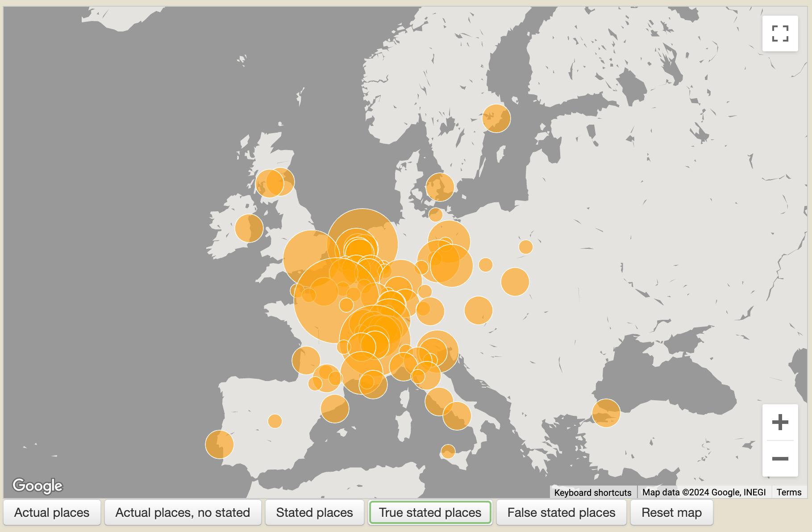Click the bubble near Stockholm
The width and height of the screenshot is (812, 532).
coord(496,118)
